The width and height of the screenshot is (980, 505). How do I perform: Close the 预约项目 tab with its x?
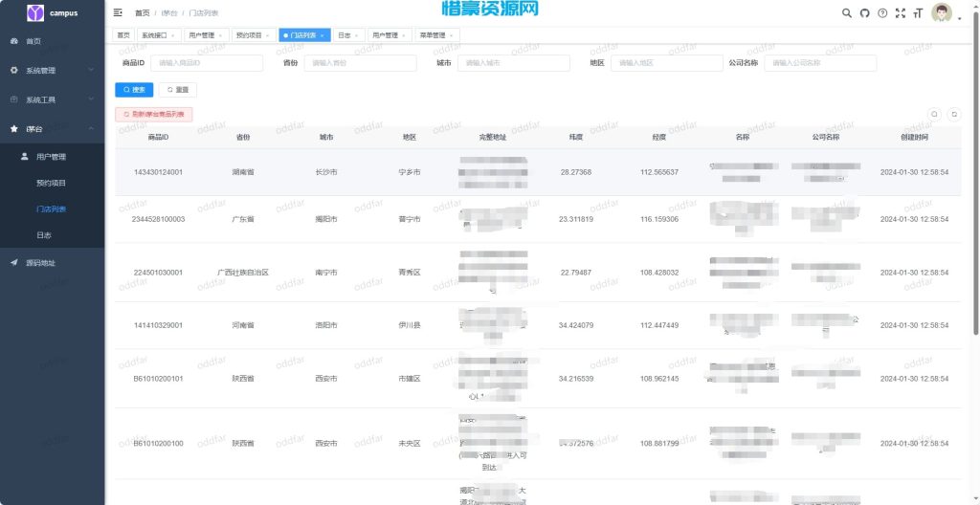(268, 35)
